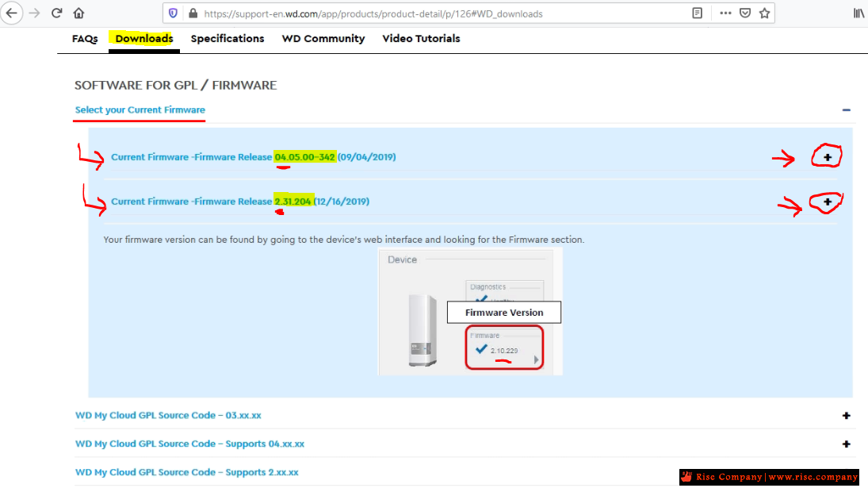Go back to the previous page
Image resolution: width=868 pixels, height=488 pixels.
point(12,13)
